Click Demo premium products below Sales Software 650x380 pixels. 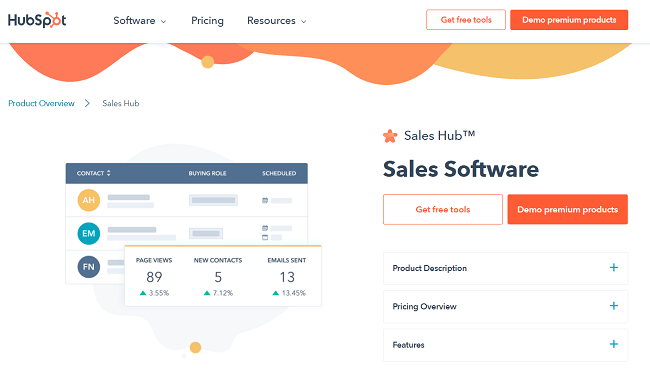tap(568, 209)
